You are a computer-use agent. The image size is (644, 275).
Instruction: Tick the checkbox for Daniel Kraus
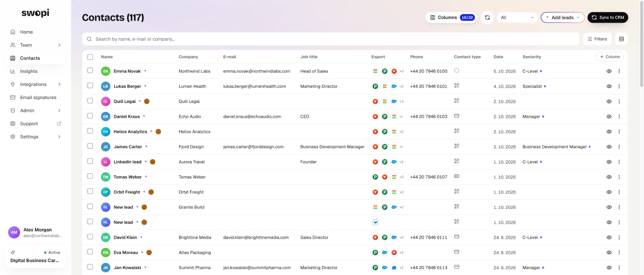pyautogui.click(x=90, y=116)
